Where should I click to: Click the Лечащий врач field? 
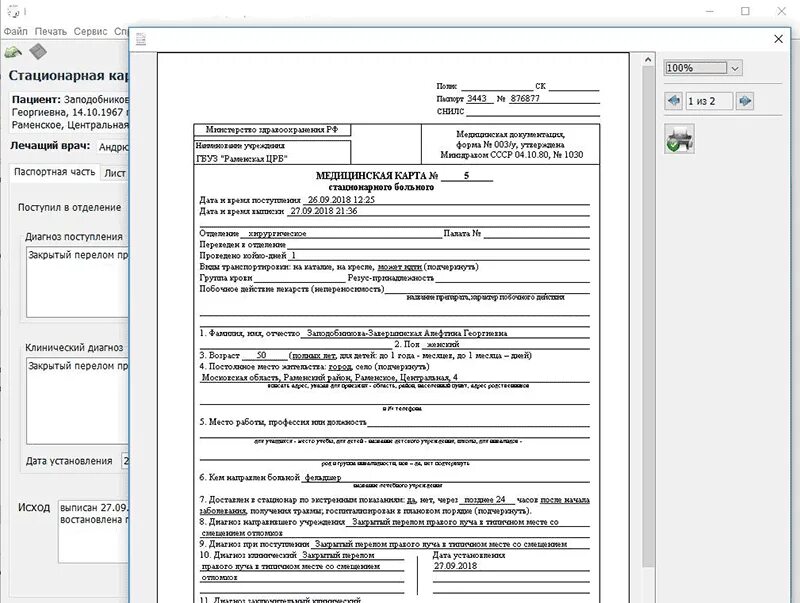113,147
